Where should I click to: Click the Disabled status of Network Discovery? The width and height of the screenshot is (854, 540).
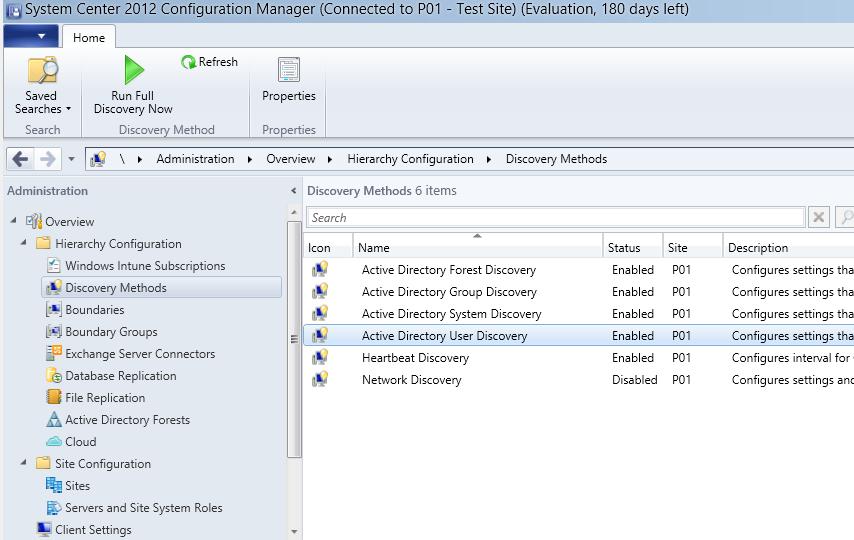(635, 380)
